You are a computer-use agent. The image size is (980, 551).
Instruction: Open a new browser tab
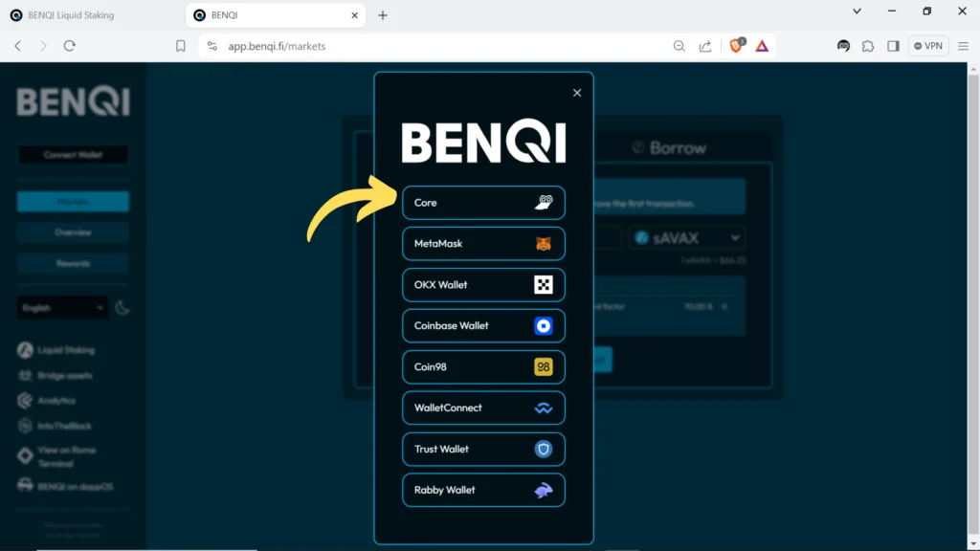click(383, 15)
